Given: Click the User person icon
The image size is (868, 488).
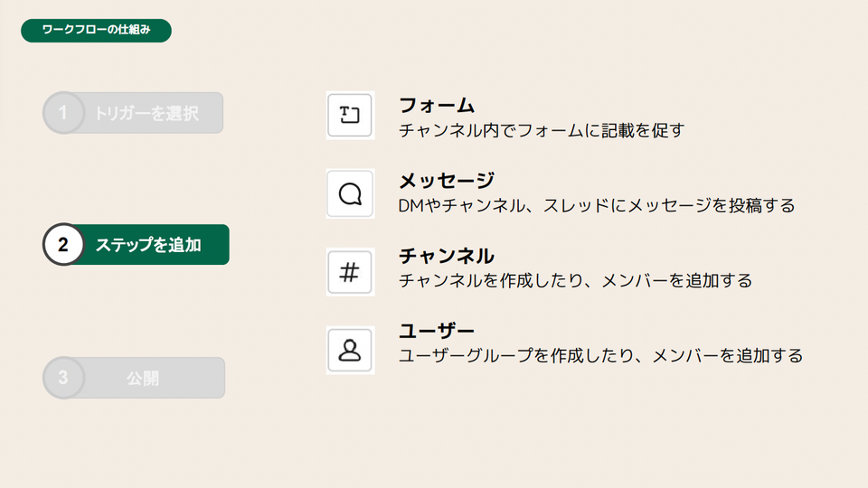Looking at the screenshot, I should [x=350, y=350].
